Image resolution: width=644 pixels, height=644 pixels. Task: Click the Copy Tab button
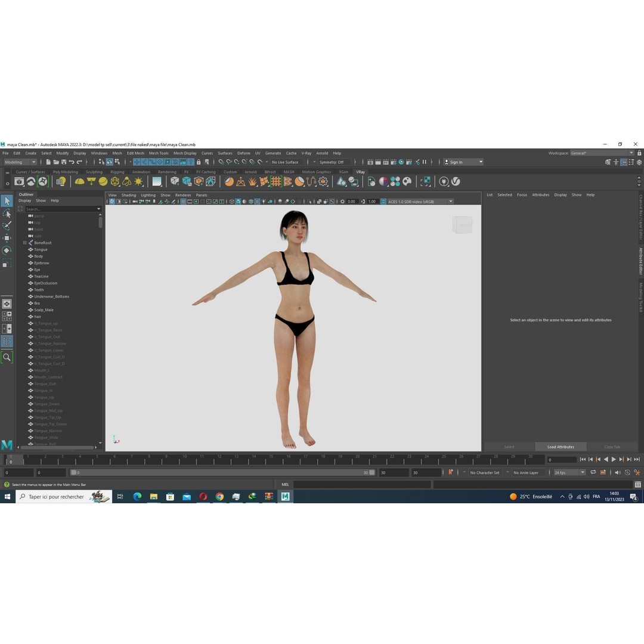pyautogui.click(x=612, y=447)
